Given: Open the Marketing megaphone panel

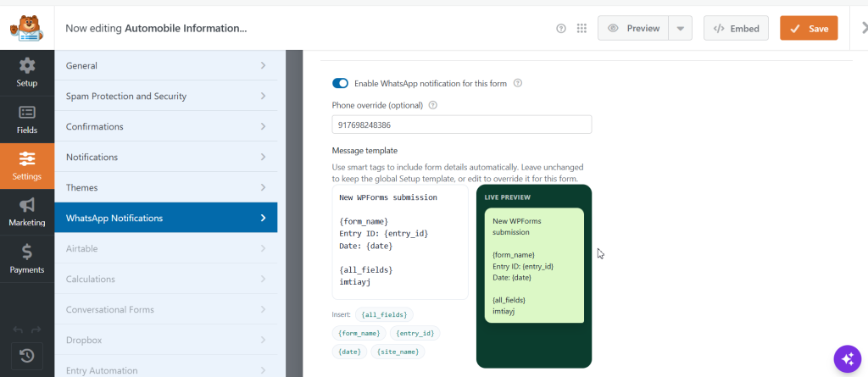Looking at the screenshot, I should click(x=27, y=213).
